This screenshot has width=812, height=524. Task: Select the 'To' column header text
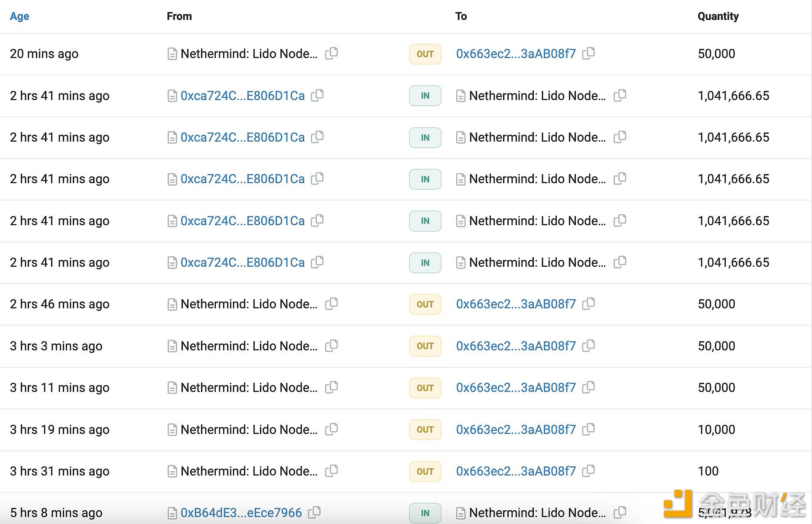(x=461, y=16)
